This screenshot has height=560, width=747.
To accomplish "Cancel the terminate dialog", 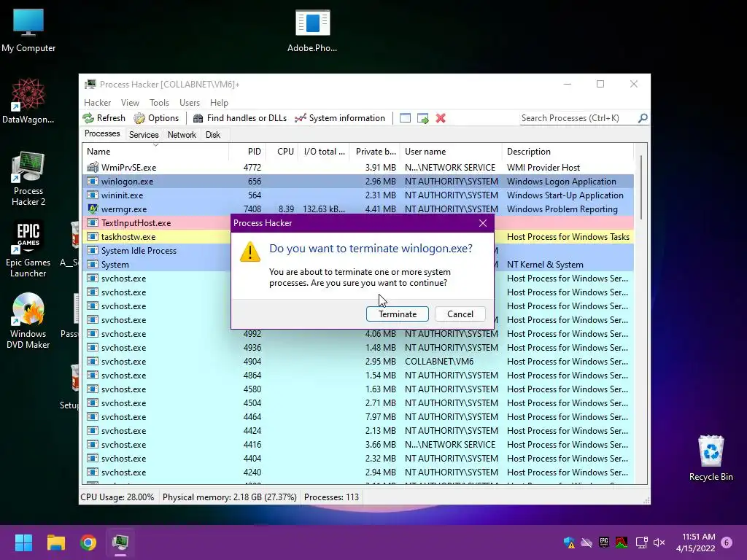I will pyautogui.click(x=460, y=314).
